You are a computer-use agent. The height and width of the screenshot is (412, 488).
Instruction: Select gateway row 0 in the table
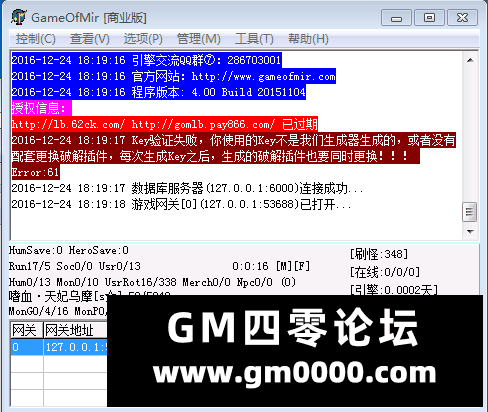click(27, 347)
